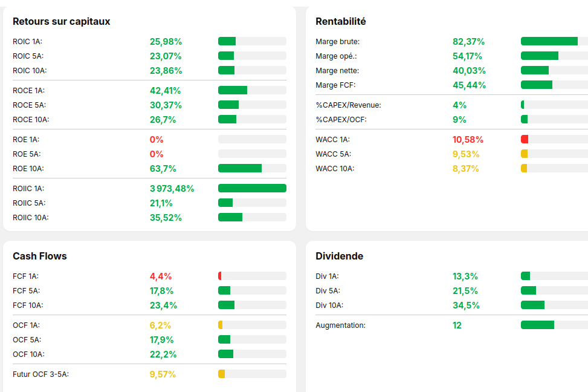Click the ROIIC 1A full green bar
The image size is (588, 392).
(x=252, y=188)
